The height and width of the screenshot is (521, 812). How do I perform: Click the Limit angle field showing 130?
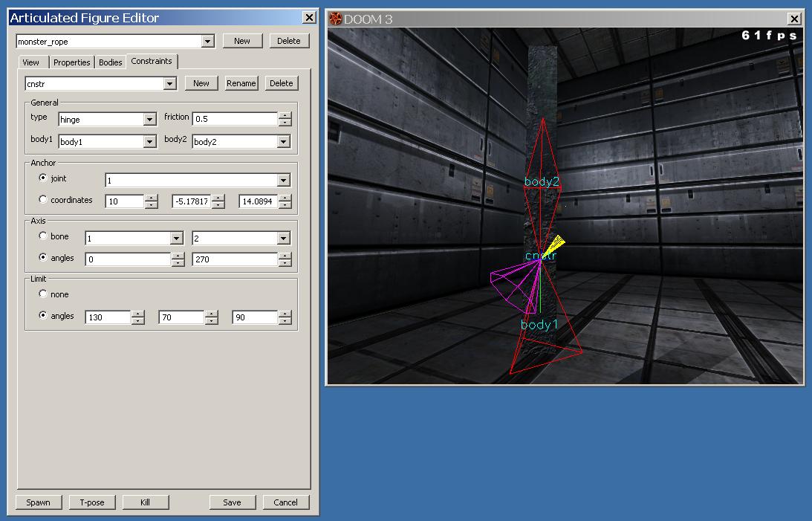pyautogui.click(x=108, y=317)
